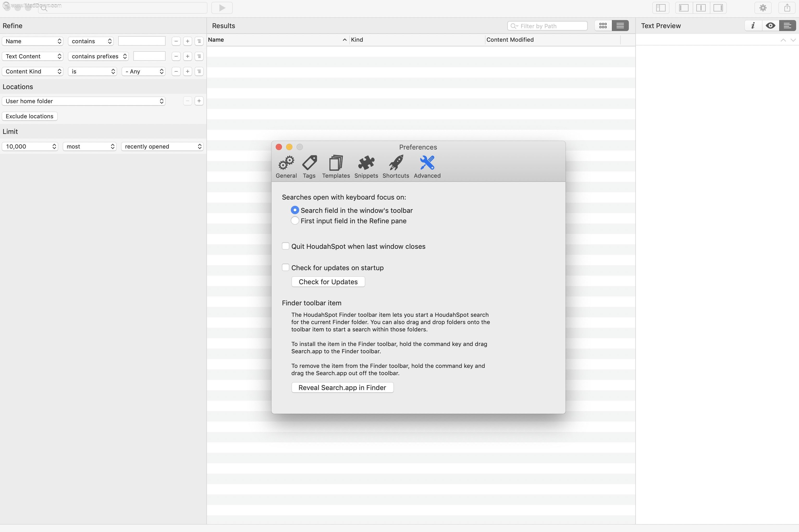Open the gear actions menu in the toolbar
Image resolution: width=799 pixels, height=532 pixels.
[763, 8]
